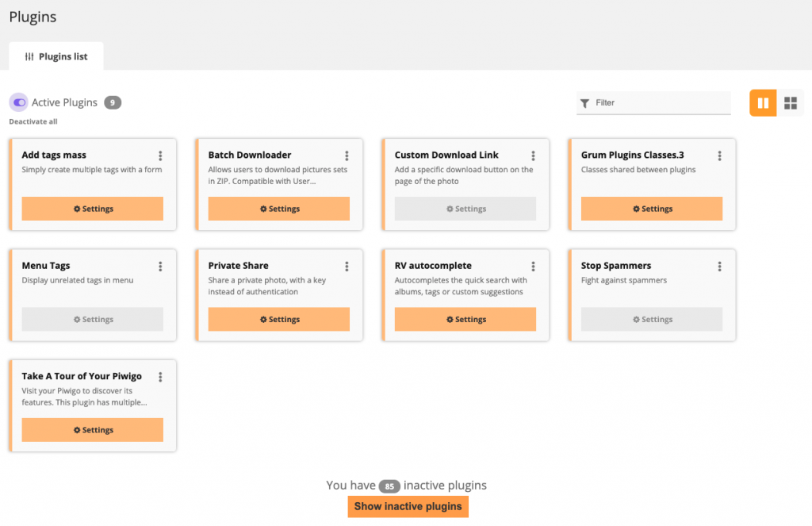The image size is (812, 526).
Task: Open options menu for Add tags mass plugin
Action: 160,155
